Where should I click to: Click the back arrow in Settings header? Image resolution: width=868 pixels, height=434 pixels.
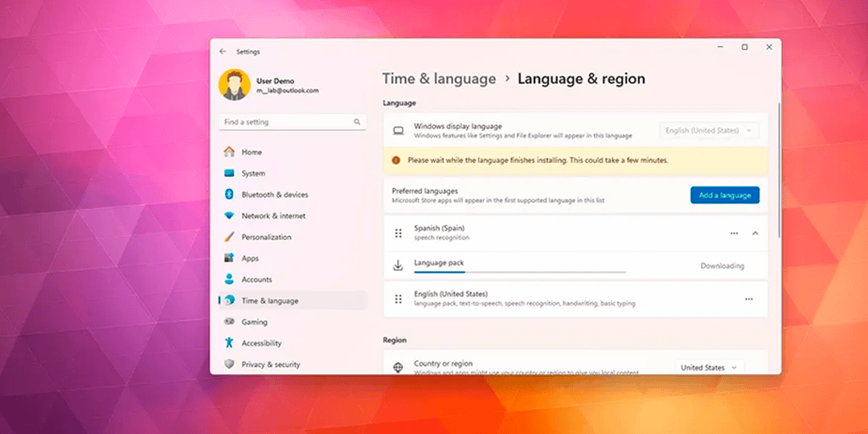pyautogui.click(x=223, y=51)
